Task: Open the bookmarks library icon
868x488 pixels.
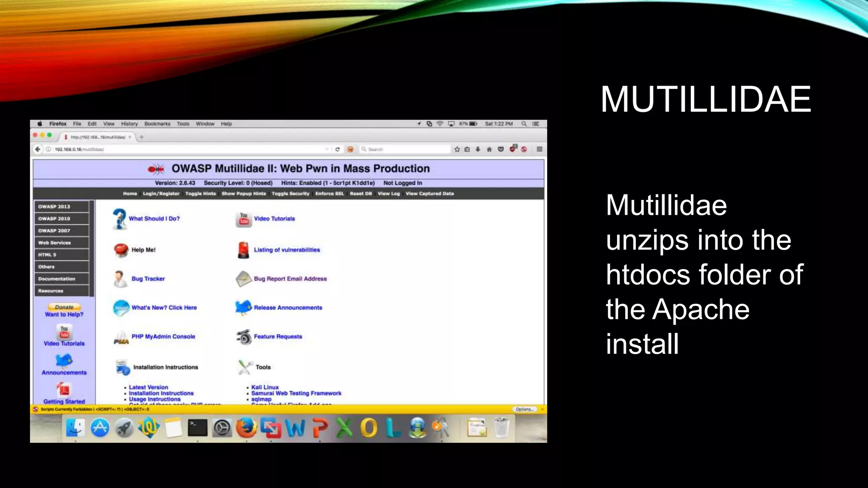Action: click(467, 149)
